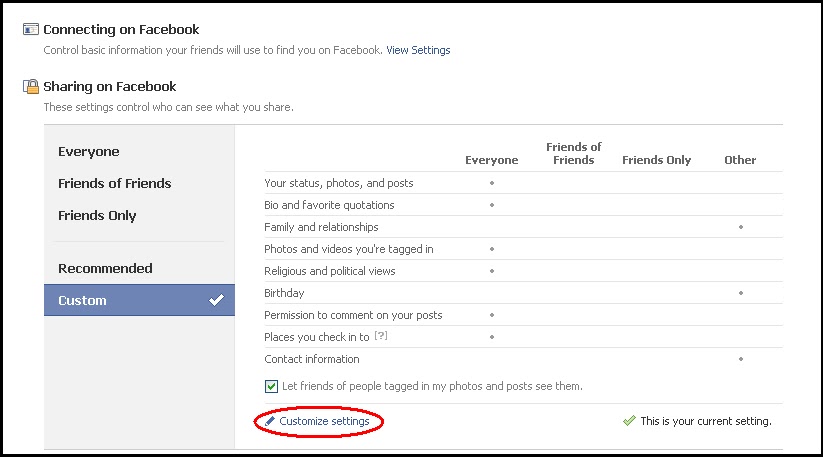
Task: Click the Other dot for Birthday row
Action: [740, 293]
